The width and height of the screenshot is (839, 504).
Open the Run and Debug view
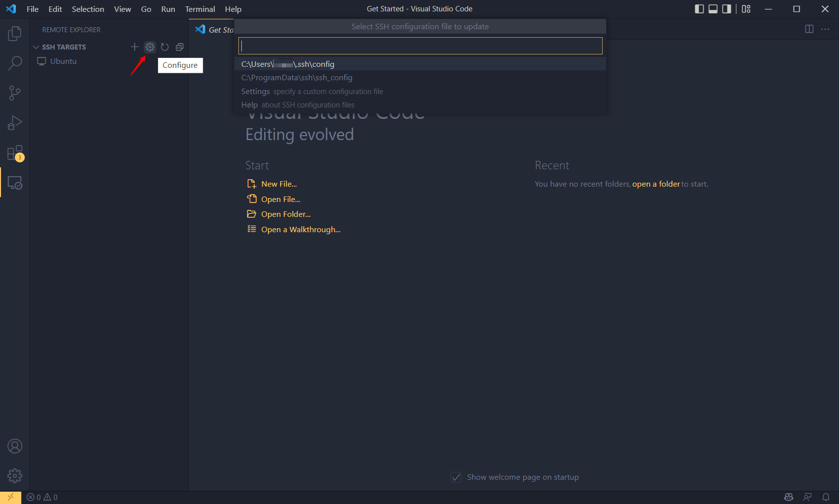(x=15, y=123)
